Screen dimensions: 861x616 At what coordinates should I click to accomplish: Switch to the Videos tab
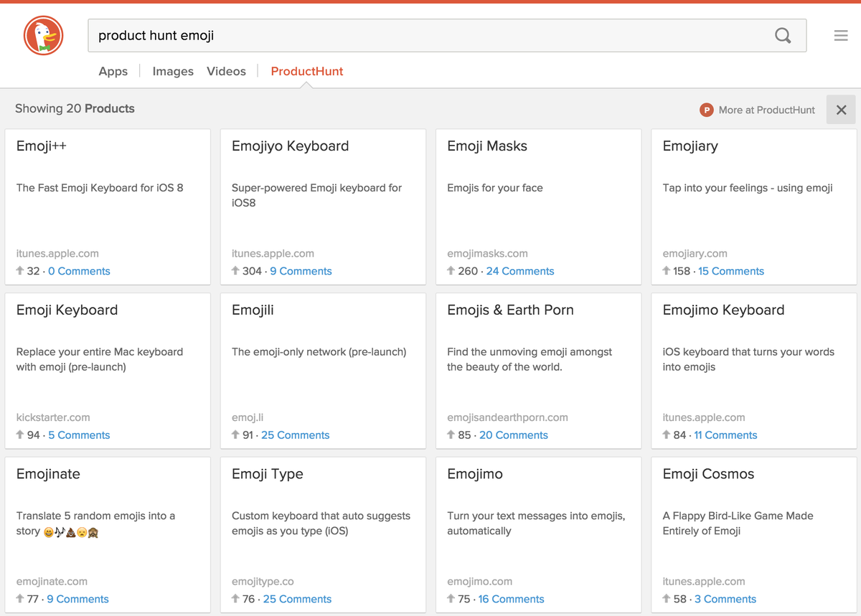tap(226, 72)
